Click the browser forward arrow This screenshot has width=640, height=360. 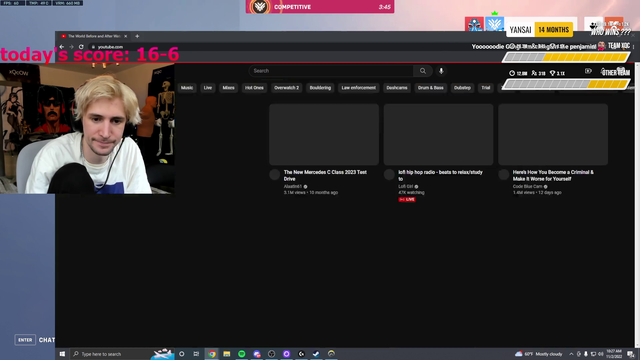point(71,47)
